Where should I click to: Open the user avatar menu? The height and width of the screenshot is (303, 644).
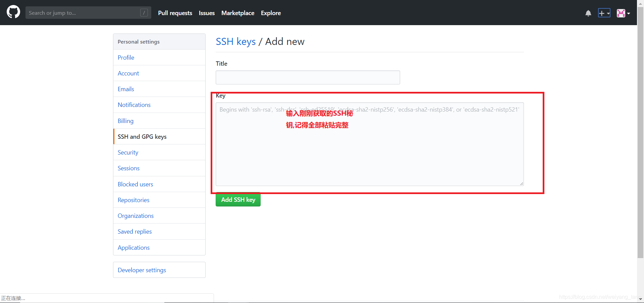click(x=623, y=13)
